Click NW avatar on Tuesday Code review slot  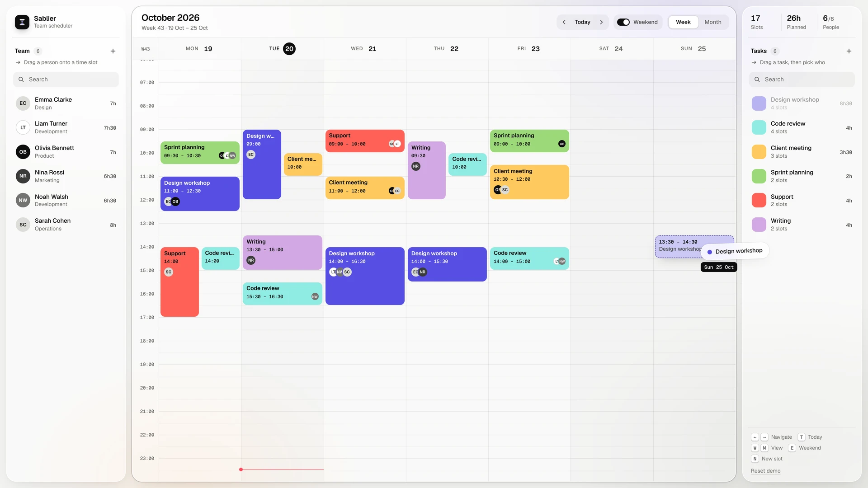(x=315, y=297)
